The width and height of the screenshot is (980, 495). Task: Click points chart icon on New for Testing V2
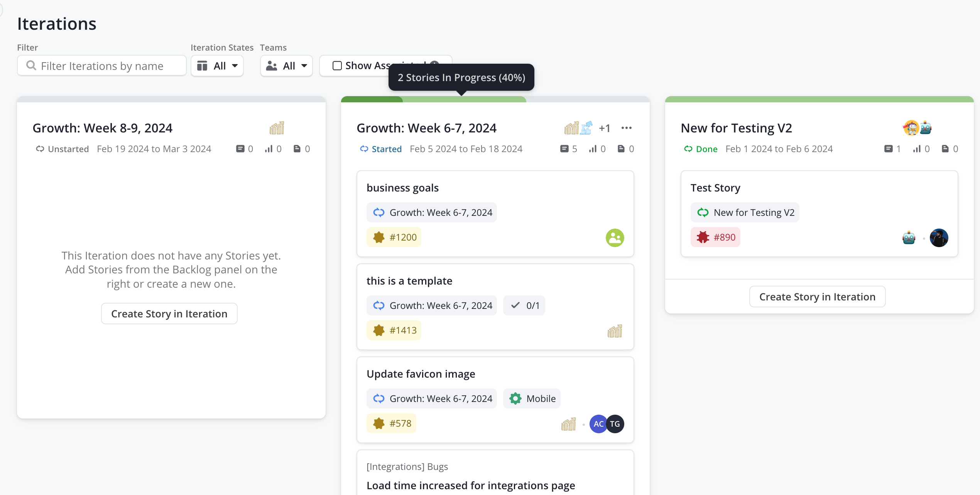click(917, 149)
